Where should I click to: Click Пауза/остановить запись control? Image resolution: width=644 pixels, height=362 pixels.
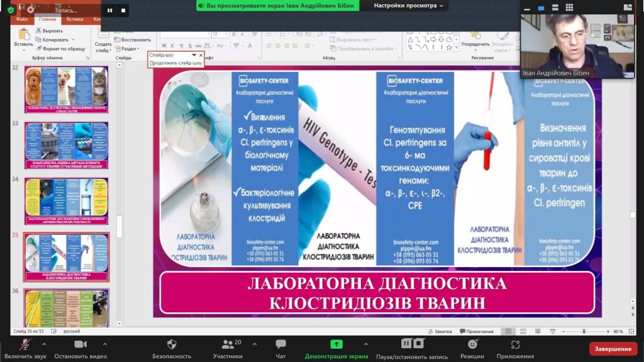[x=412, y=349]
